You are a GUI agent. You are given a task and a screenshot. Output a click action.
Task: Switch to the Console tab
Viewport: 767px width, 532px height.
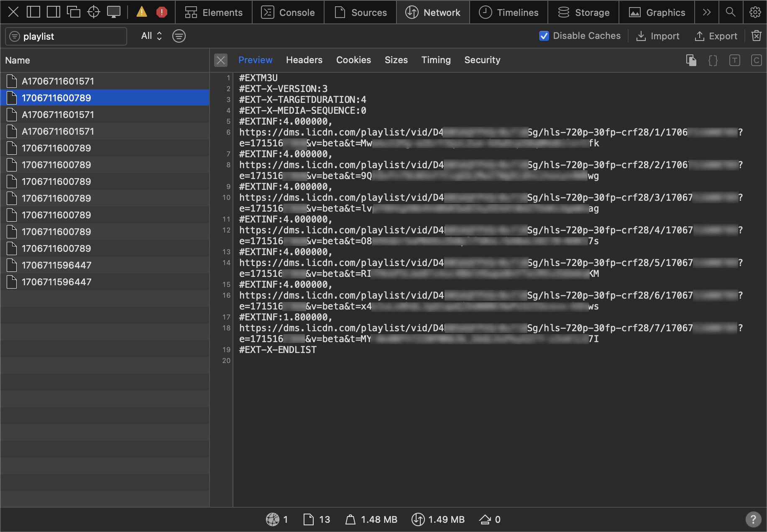tap(288, 12)
